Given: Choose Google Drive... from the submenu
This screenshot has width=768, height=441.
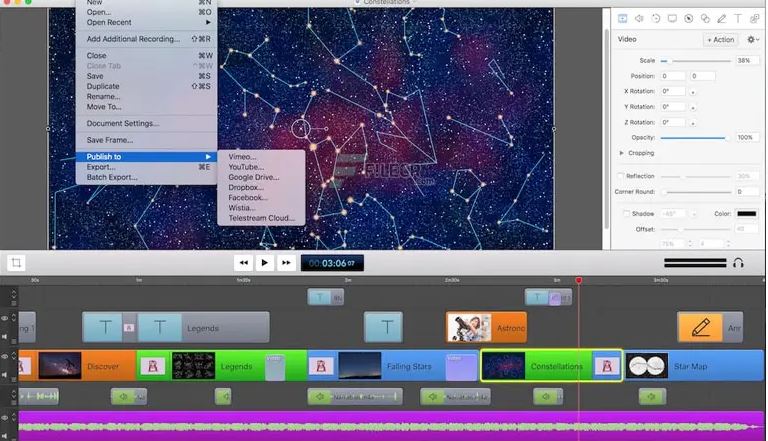Looking at the screenshot, I should point(254,177).
